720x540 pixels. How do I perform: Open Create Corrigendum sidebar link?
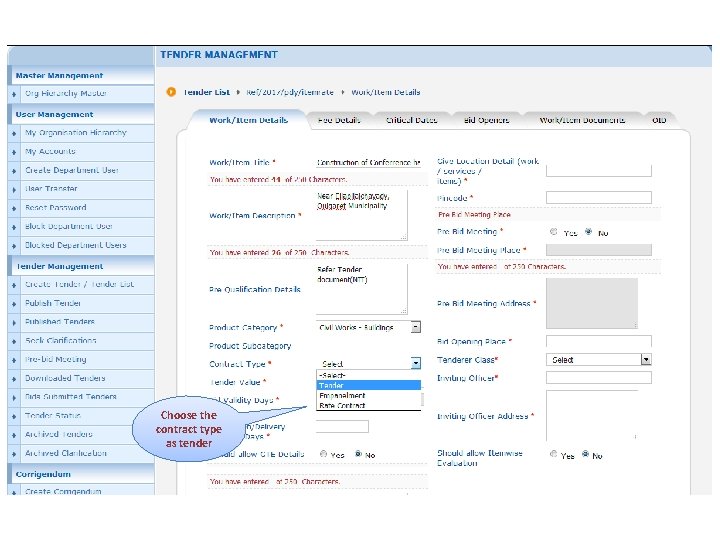[63, 491]
